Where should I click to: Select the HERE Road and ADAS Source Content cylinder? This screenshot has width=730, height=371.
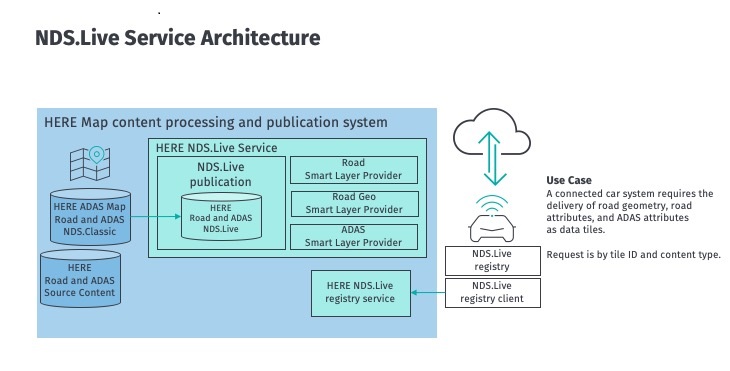pos(80,279)
